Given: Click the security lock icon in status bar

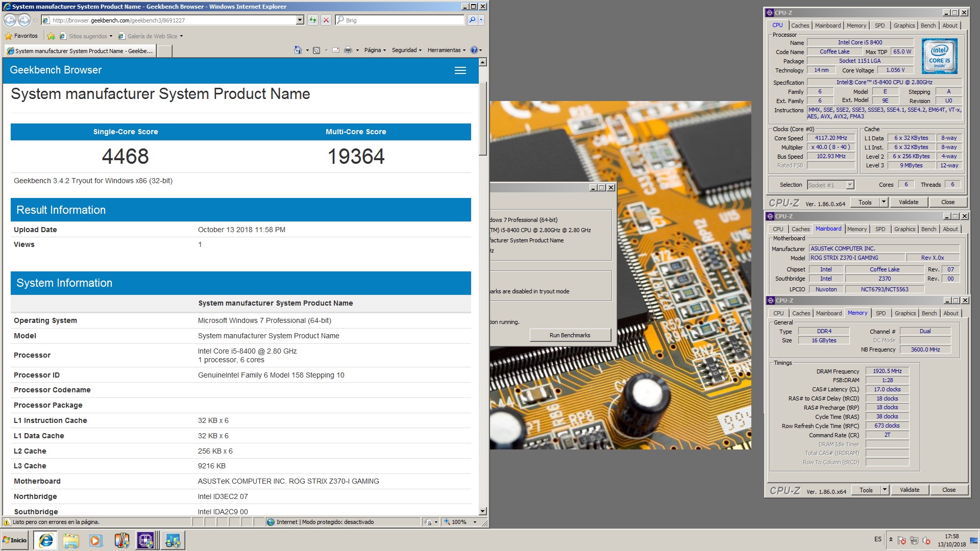Looking at the screenshot, I should 428,522.
